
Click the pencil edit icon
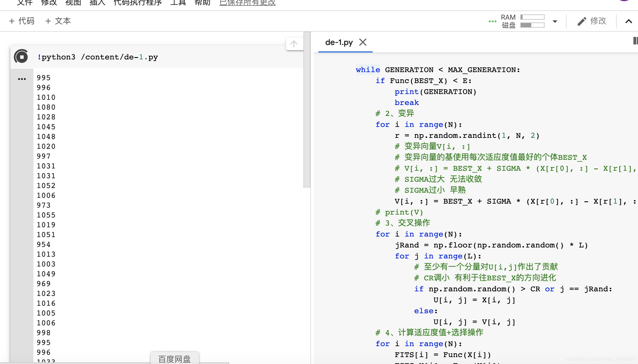pos(582,21)
